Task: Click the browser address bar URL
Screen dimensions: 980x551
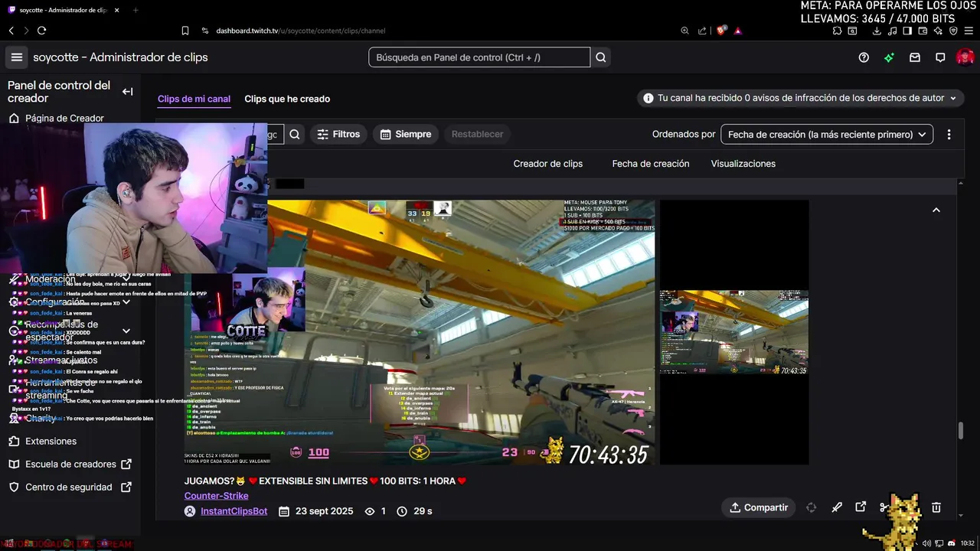Action: coord(301,31)
